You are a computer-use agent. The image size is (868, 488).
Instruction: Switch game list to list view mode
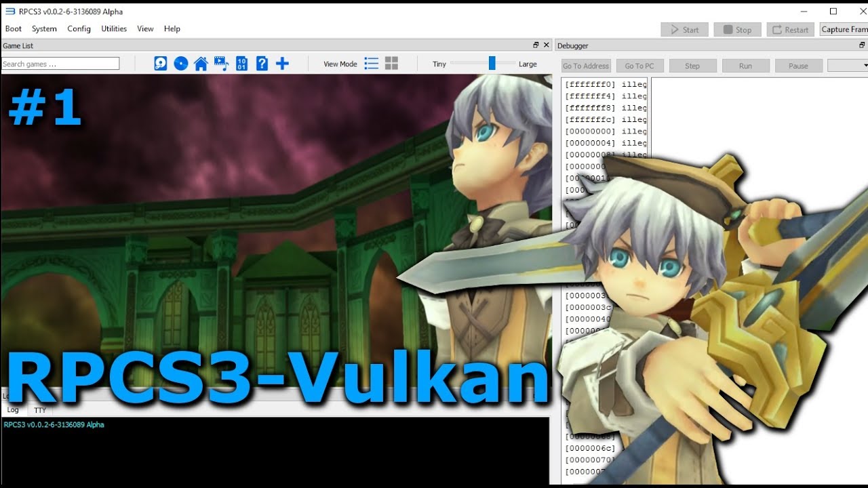tap(372, 64)
